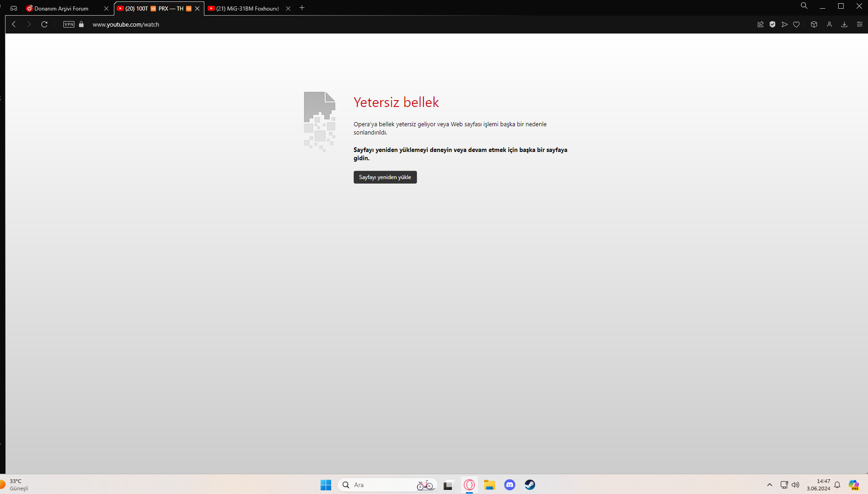
Task: Click the padlock site security icon
Action: click(81, 24)
